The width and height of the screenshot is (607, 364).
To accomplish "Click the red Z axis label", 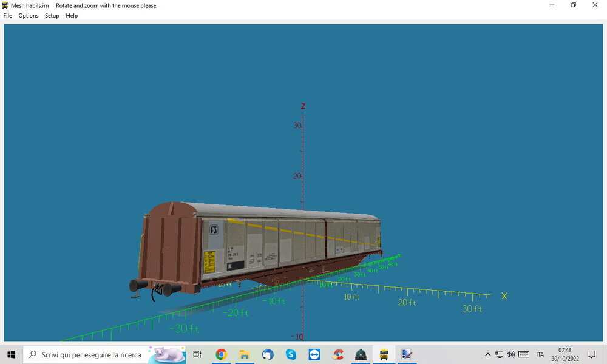I will tap(303, 106).
